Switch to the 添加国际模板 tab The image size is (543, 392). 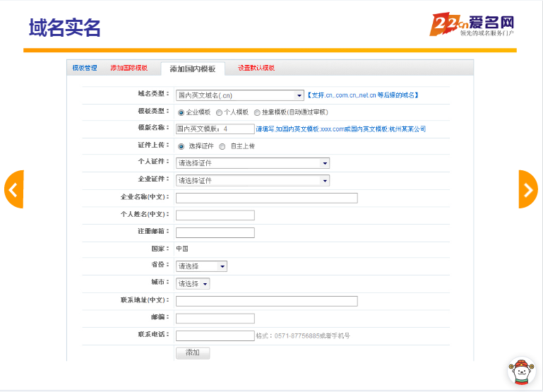pos(129,68)
